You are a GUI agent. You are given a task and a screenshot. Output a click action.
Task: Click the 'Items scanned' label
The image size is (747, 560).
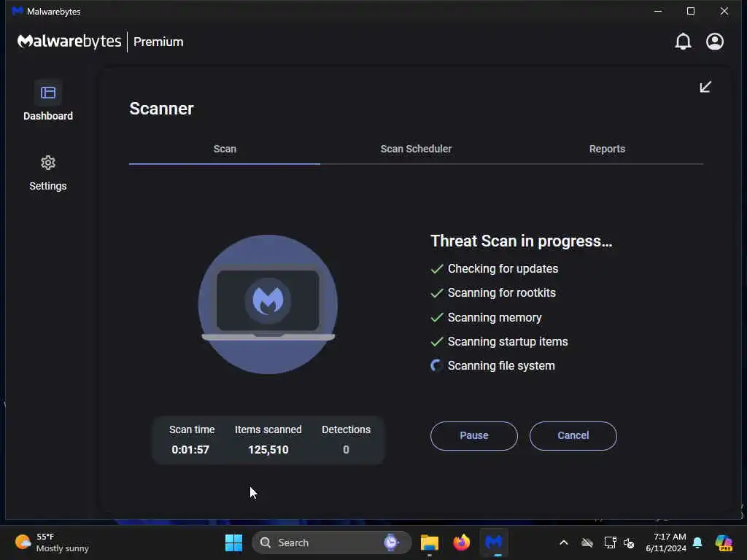pyautogui.click(x=268, y=429)
